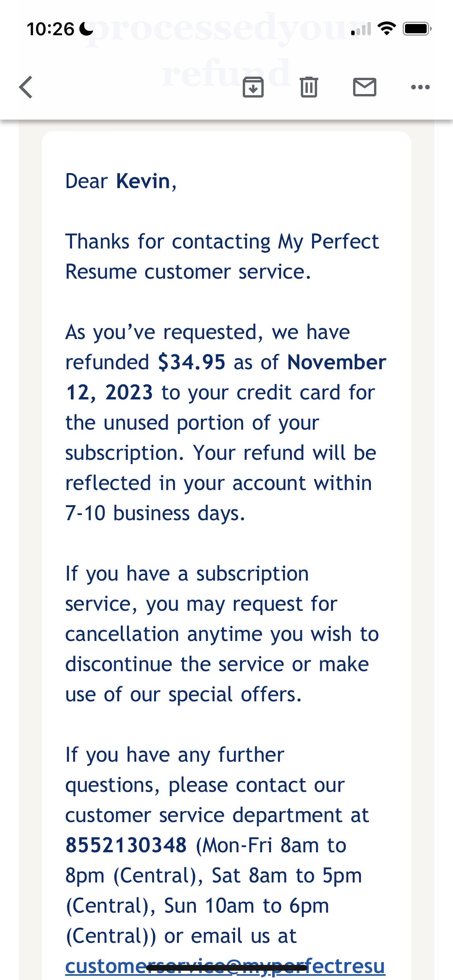Tap the phone number 8552130348

click(x=126, y=845)
